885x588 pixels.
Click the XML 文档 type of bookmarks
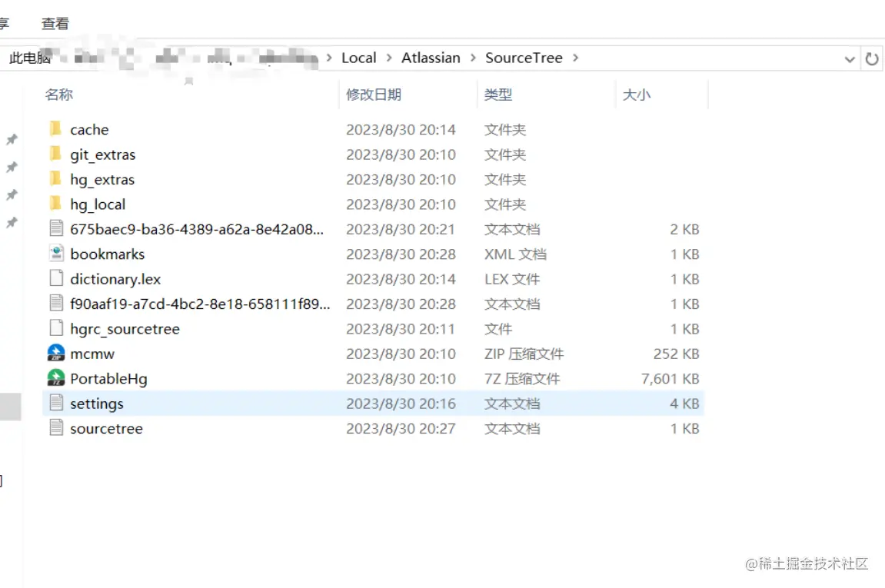pos(514,254)
